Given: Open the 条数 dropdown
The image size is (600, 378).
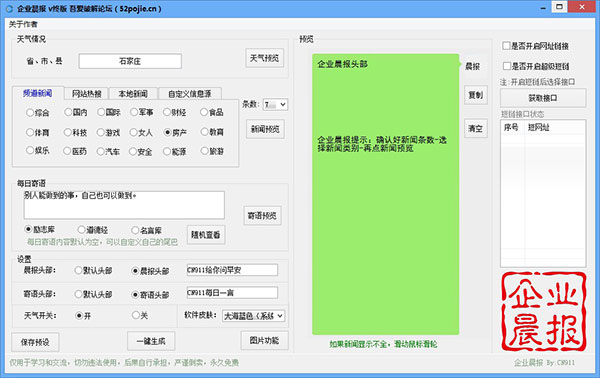Looking at the screenshot, I should pos(275,104).
